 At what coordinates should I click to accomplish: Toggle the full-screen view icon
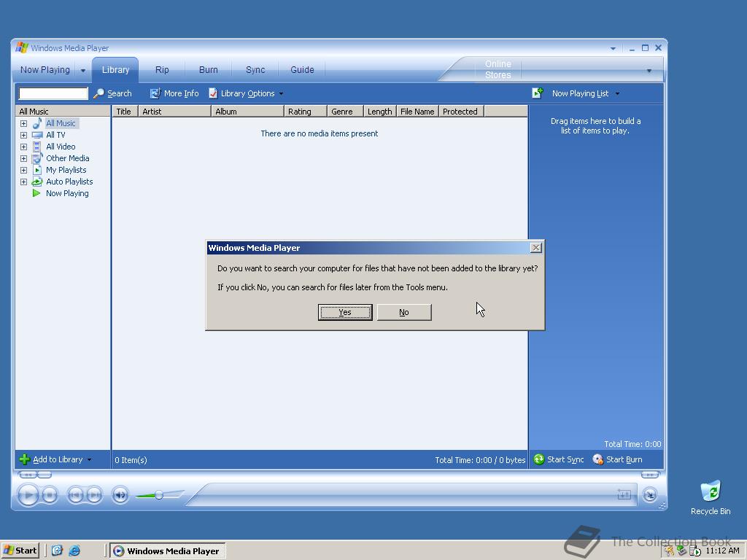coord(624,495)
